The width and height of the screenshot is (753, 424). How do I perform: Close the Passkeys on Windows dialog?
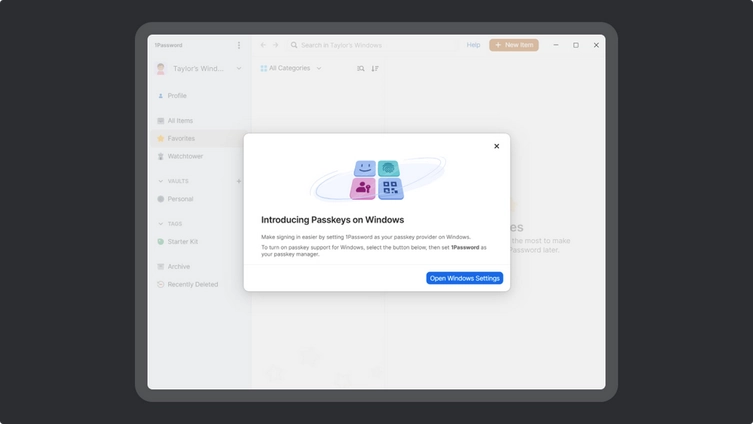click(496, 147)
